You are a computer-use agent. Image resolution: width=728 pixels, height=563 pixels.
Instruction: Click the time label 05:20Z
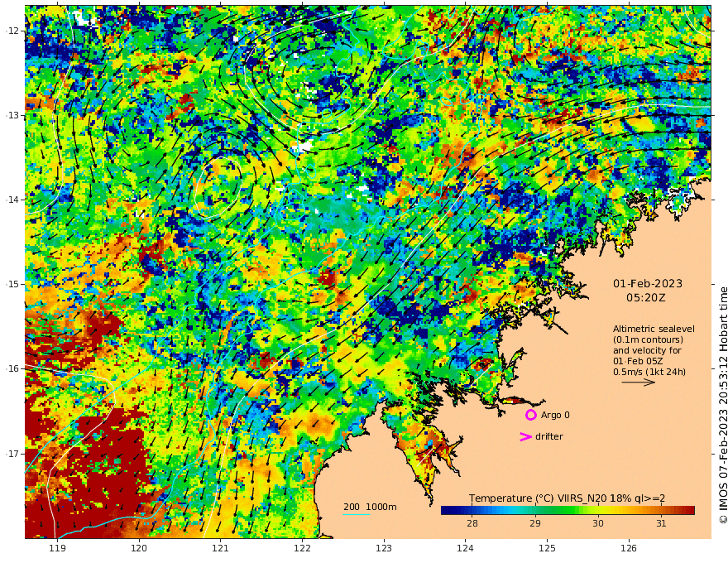point(646,298)
